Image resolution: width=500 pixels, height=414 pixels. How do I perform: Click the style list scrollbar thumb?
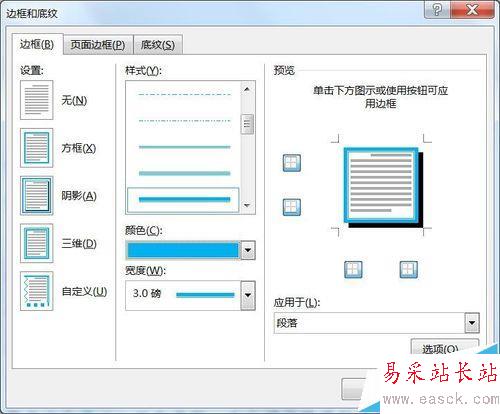pos(247,124)
